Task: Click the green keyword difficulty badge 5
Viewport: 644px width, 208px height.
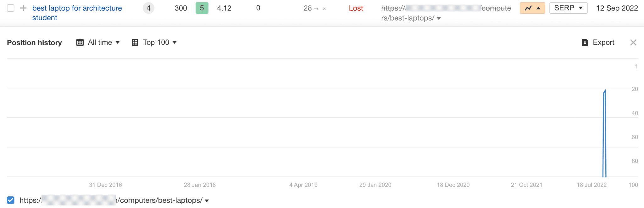Action: (202, 8)
